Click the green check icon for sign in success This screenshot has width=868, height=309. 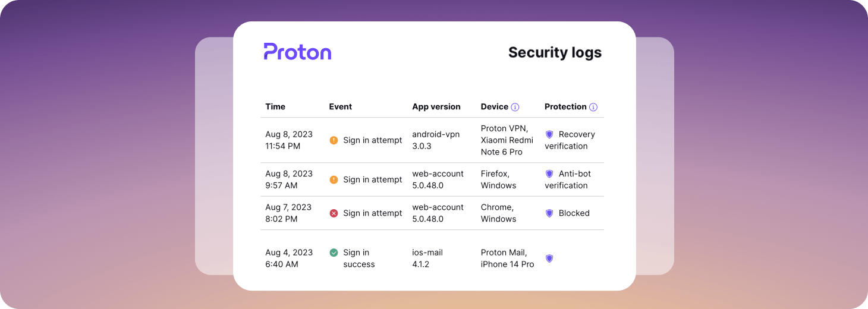[x=334, y=253]
